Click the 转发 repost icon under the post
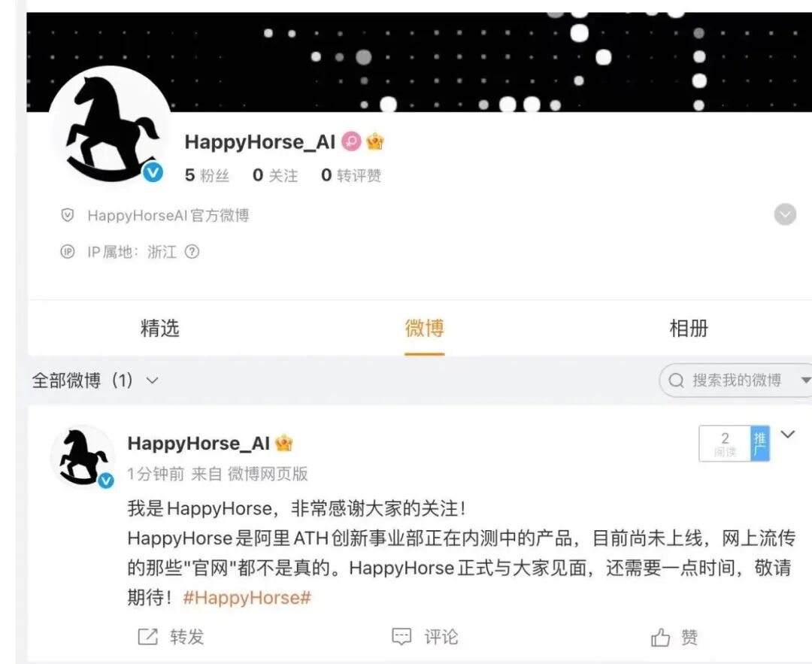Screen dimensions: 812x664 (x=147, y=636)
